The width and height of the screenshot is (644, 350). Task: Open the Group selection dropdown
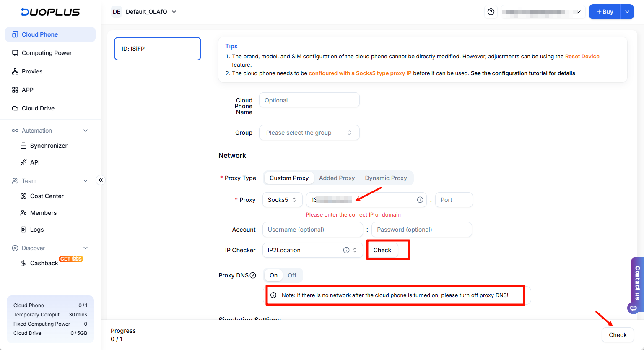click(309, 133)
